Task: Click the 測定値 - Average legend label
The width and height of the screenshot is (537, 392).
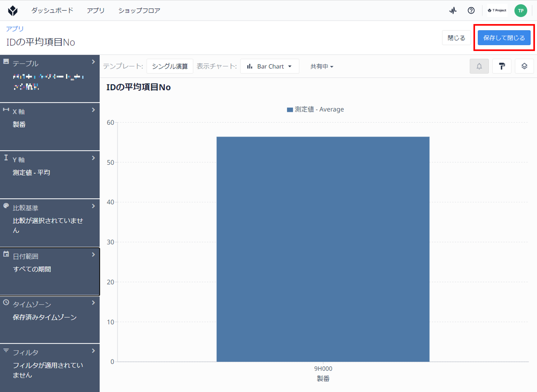Action: coord(319,109)
